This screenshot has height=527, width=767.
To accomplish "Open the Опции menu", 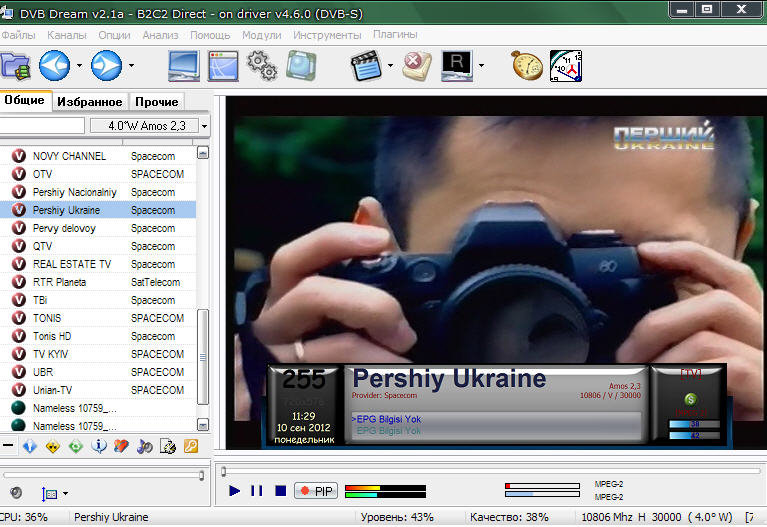I will [114, 35].
